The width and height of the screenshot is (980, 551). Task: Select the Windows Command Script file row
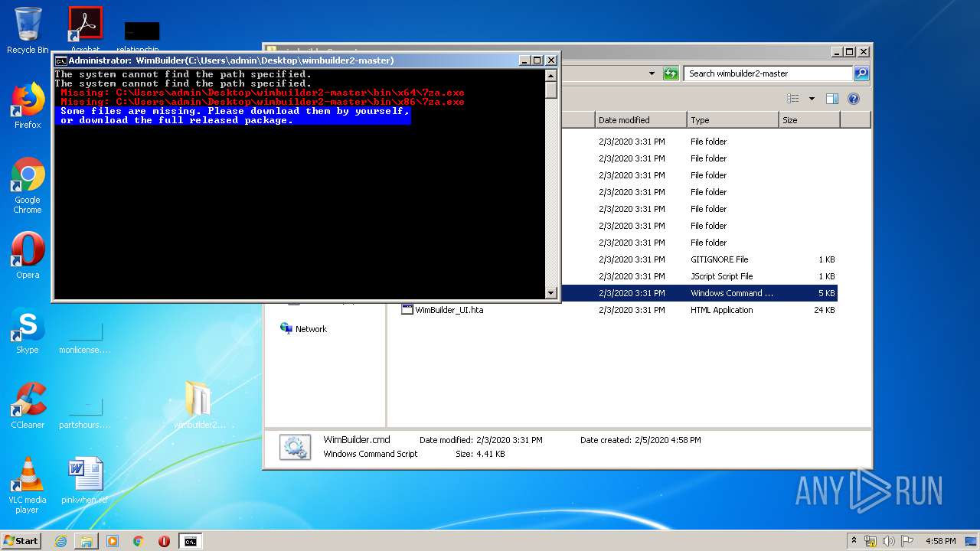(x=699, y=293)
